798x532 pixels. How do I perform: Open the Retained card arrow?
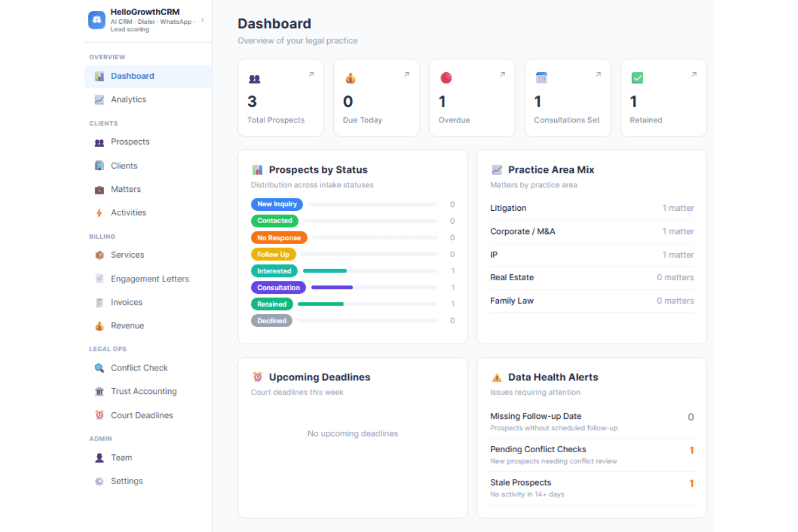(694, 74)
